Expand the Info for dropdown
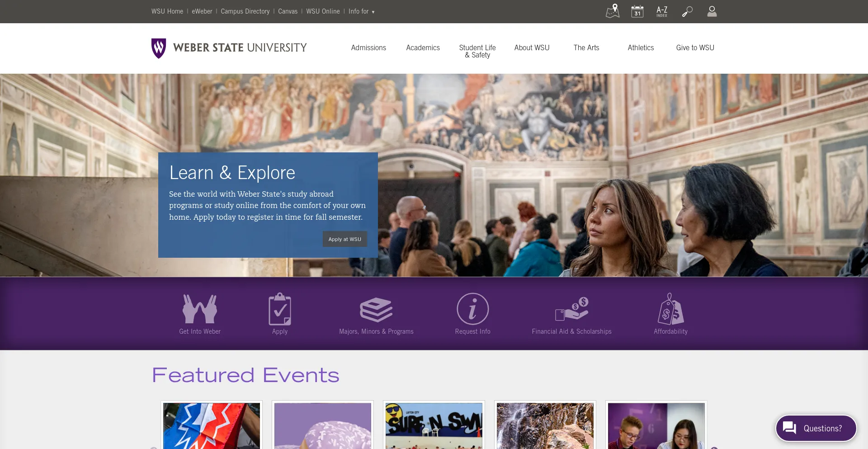The image size is (868, 449). pos(361,11)
